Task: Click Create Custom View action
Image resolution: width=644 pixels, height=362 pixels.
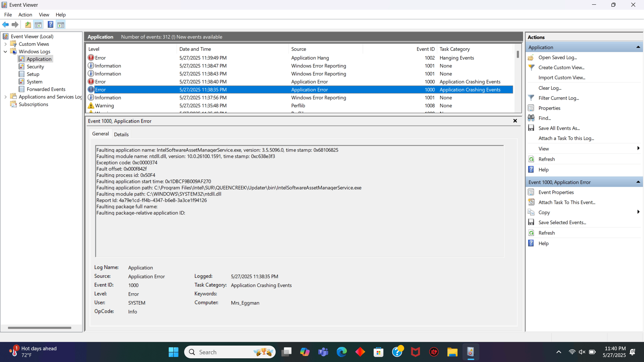Action: point(561,67)
